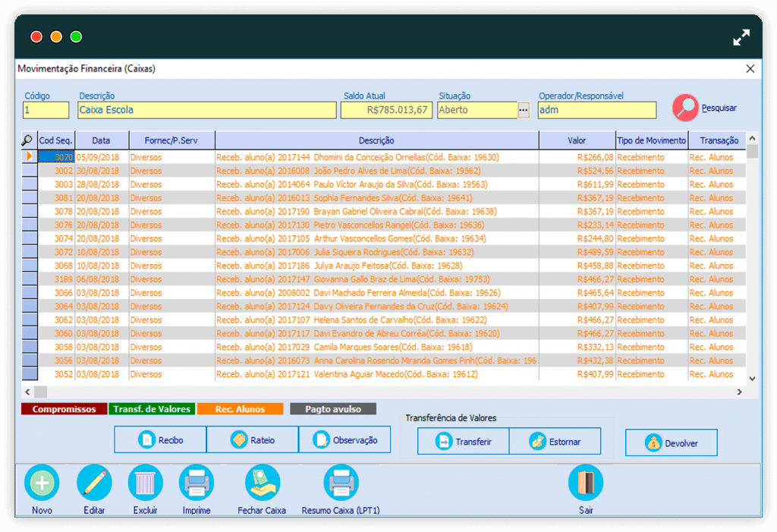Select the row for Sophia Fernandes Silva
This screenshot has height=532, width=777.
coord(383,198)
